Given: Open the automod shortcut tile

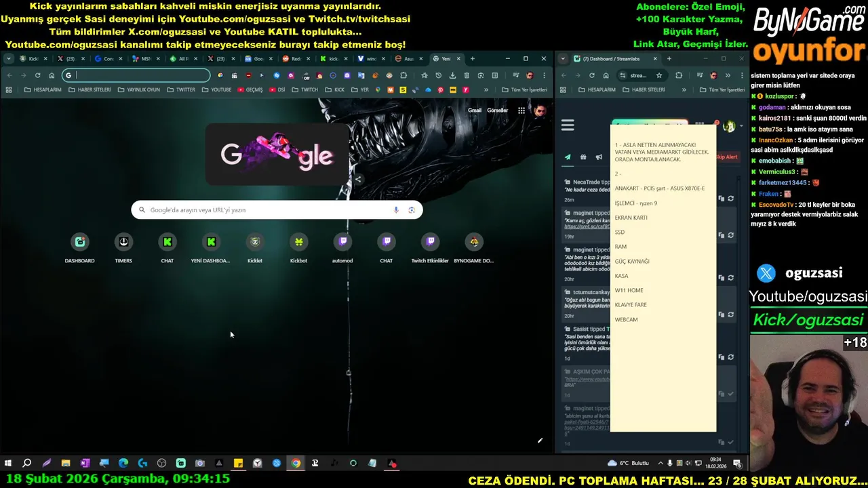Looking at the screenshot, I should tap(342, 248).
